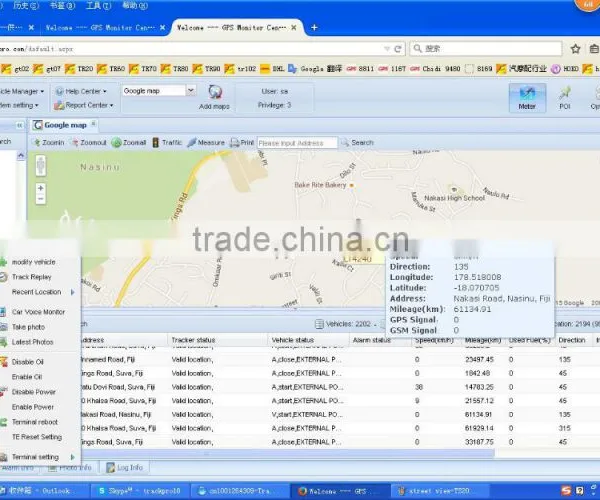Collapse the left sidebar panel
600x500 pixels.
pyautogui.click(x=20, y=125)
